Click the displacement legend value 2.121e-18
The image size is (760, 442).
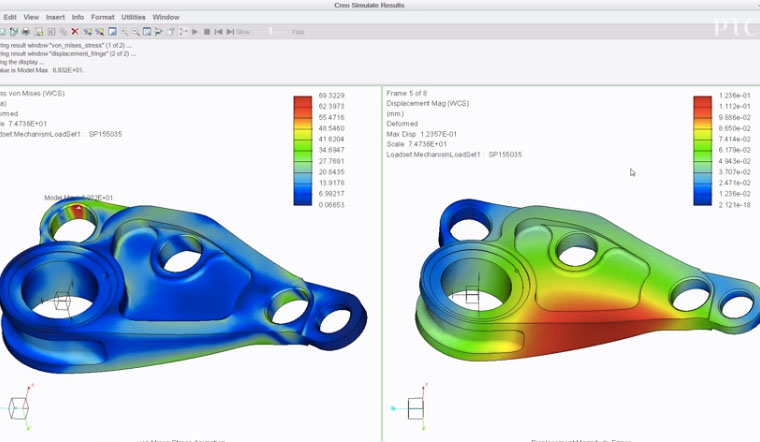click(x=735, y=205)
